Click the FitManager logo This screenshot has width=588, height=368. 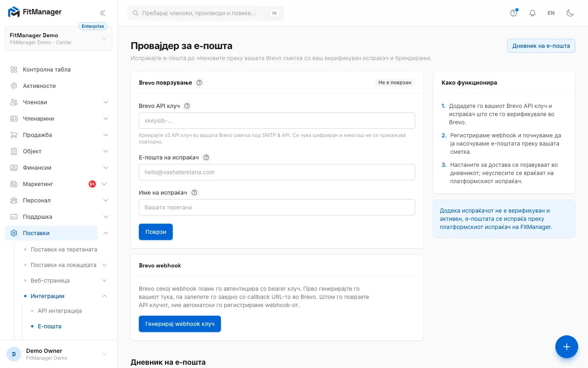(35, 12)
